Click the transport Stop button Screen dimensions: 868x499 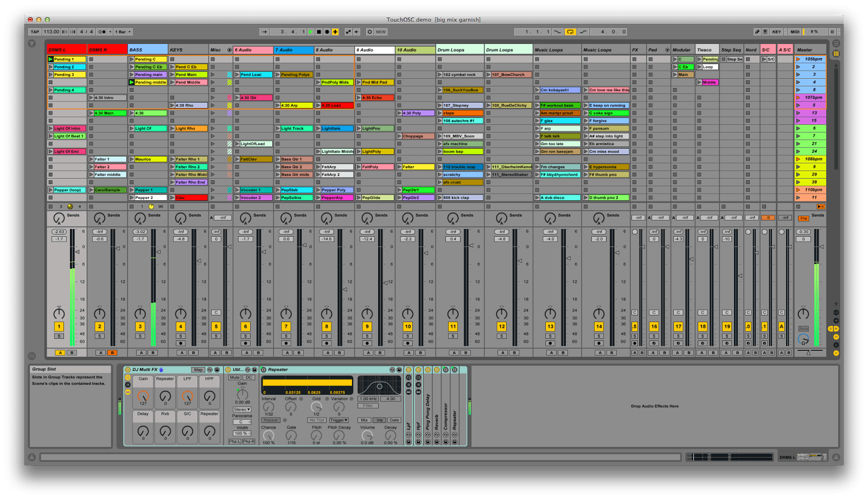click(319, 32)
